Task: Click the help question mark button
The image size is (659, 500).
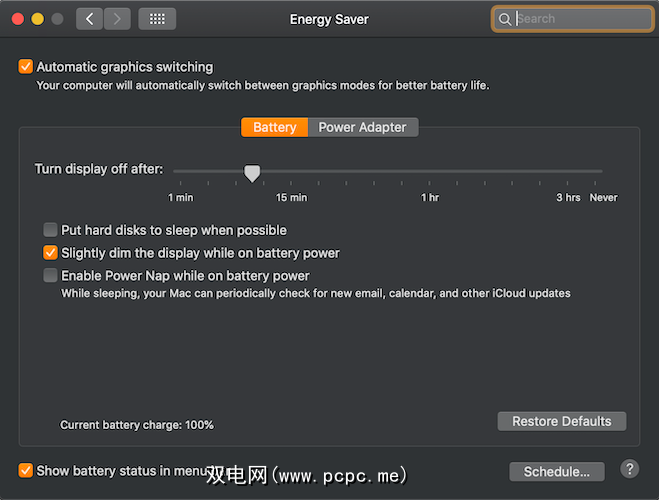Action: pos(630,469)
